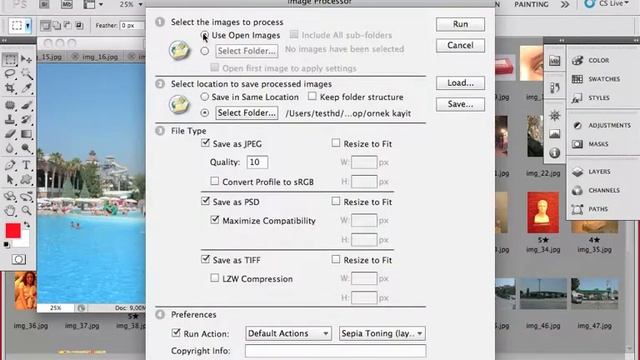This screenshot has width=640, height=360.
Task: Click the Run button
Action: (x=460, y=24)
